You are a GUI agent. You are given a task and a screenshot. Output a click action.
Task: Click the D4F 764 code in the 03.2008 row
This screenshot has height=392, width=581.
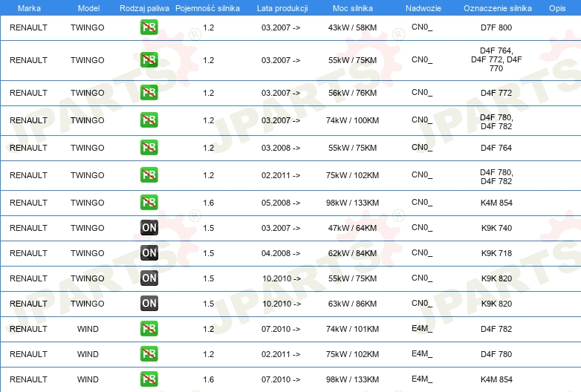(x=496, y=148)
